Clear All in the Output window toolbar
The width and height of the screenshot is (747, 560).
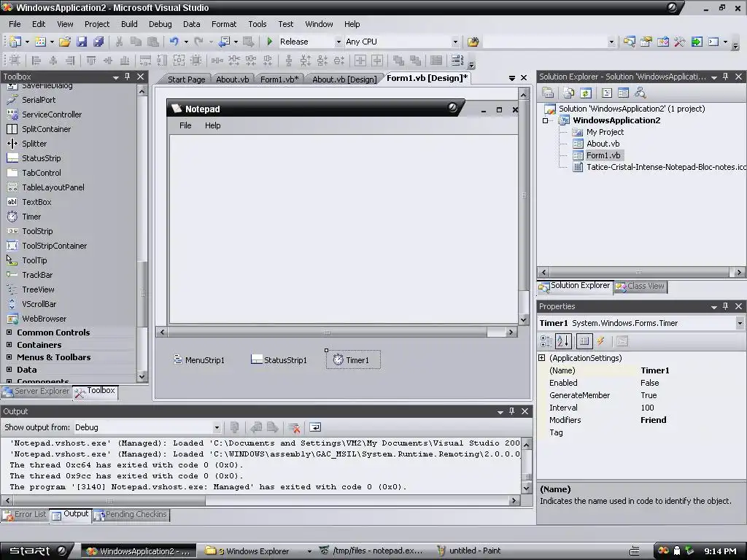pos(294,427)
